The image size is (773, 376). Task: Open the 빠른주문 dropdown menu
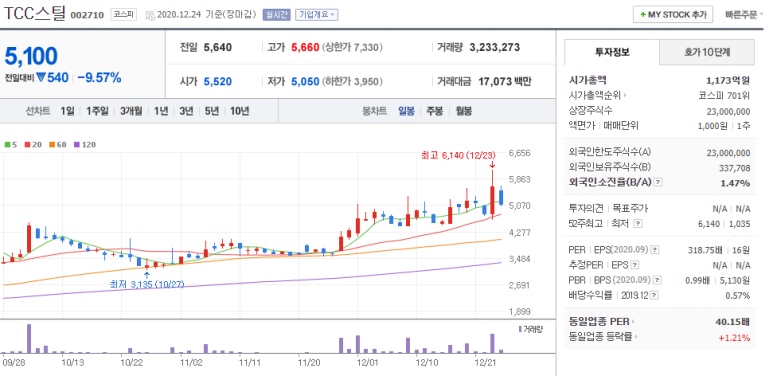click(744, 15)
